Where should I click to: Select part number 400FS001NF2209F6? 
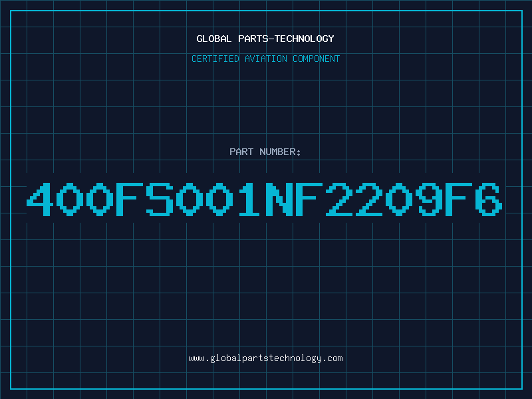coord(264,199)
